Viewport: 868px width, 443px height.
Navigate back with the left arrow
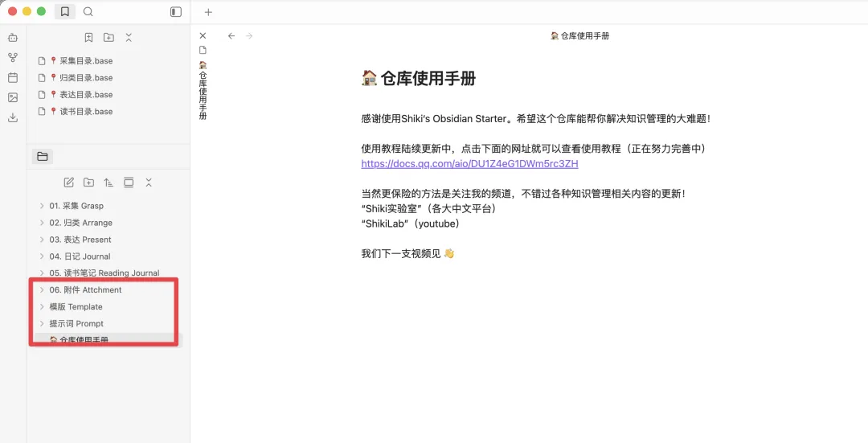(231, 36)
